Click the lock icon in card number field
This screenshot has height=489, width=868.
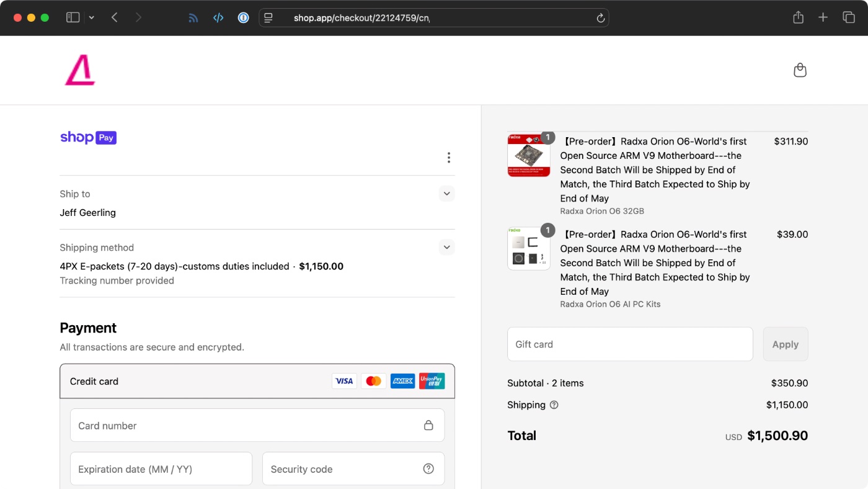pos(428,425)
